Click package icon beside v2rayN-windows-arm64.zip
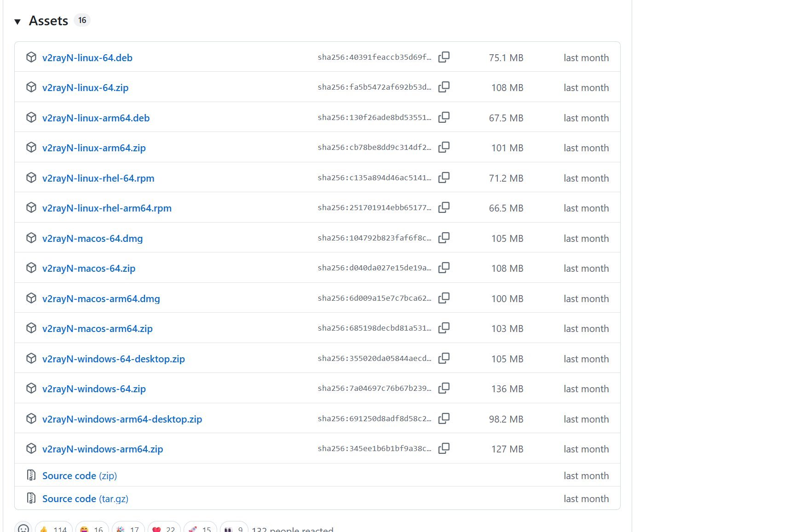Screen dimensions: 795x532 (x=31, y=448)
